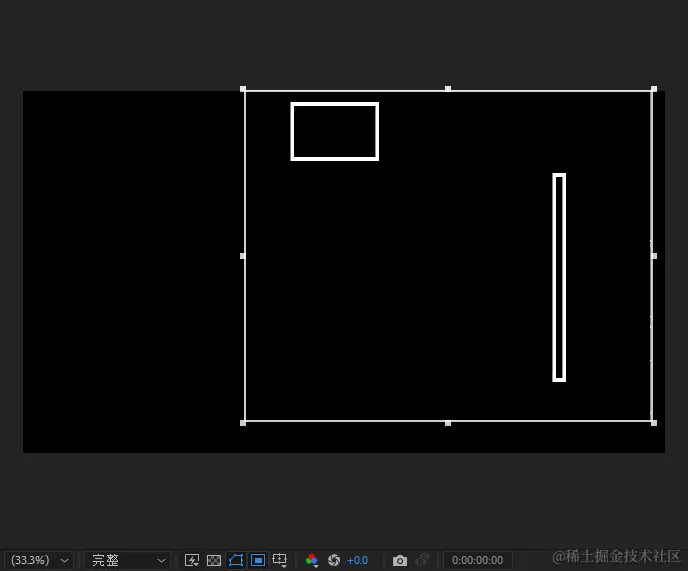The height and width of the screenshot is (571, 688).
Task: Open the 完整 resolution dropdown
Action: click(x=128, y=560)
